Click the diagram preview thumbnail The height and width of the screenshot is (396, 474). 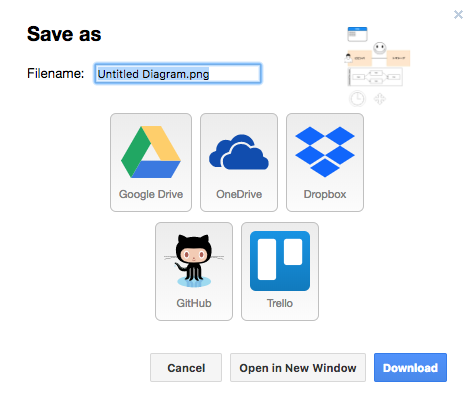click(x=377, y=66)
